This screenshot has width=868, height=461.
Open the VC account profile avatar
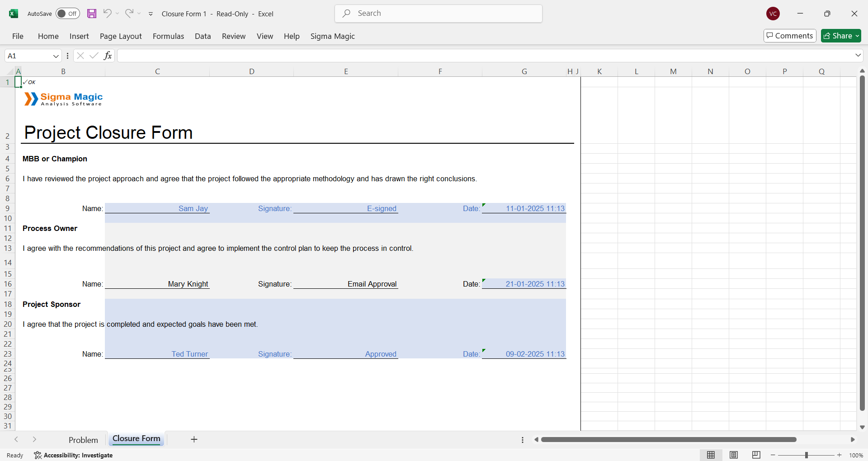click(773, 14)
